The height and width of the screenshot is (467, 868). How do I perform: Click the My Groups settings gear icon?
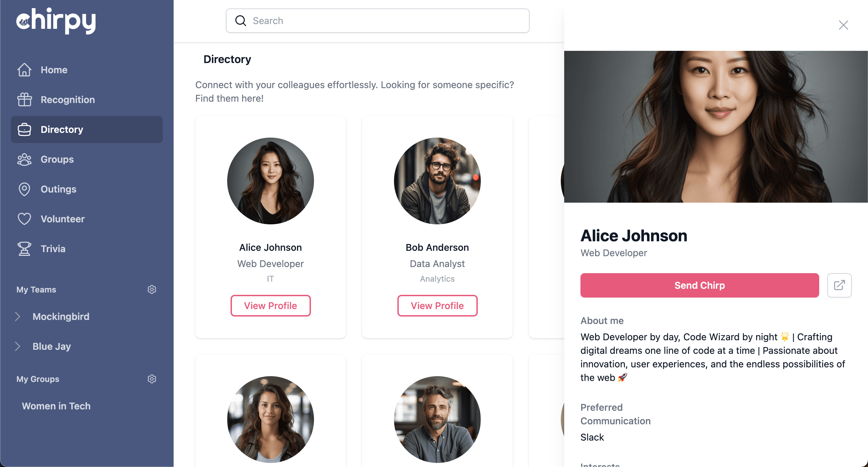[152, 379]
